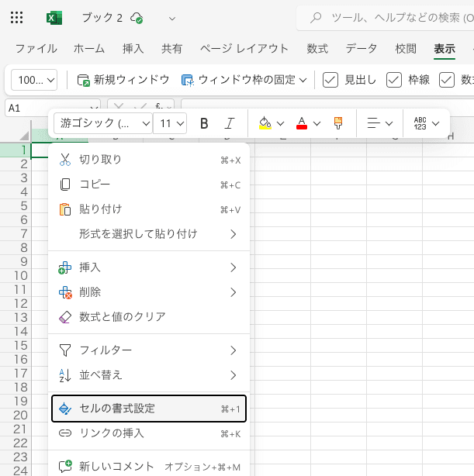Viewport: 474px width, 476px height.
Task: Click the A1 name box
Action: click(x=53, y=108)
